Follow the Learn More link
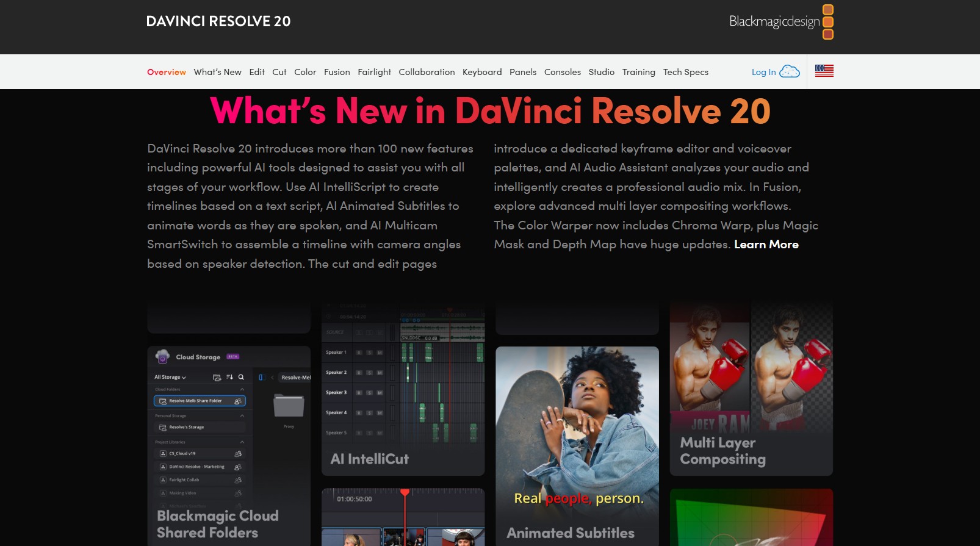The image size is (980, 546). tap(766, 245)
